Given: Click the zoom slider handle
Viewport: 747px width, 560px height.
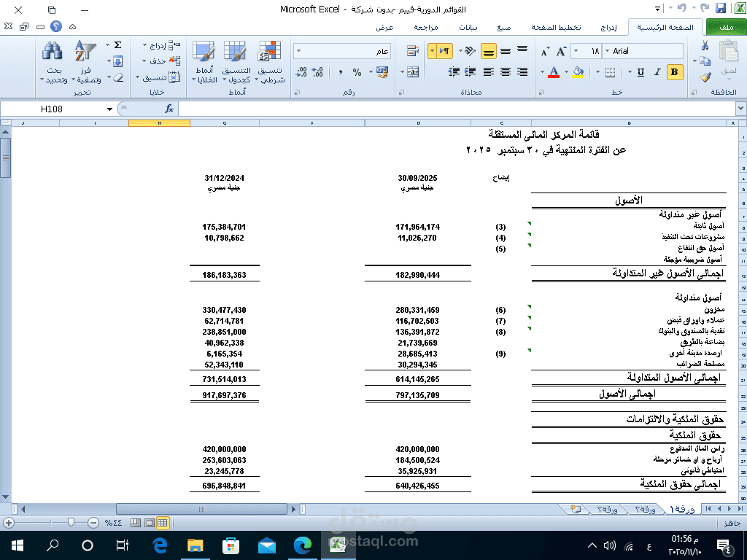Looking at the screenshot, I should 71,523.
